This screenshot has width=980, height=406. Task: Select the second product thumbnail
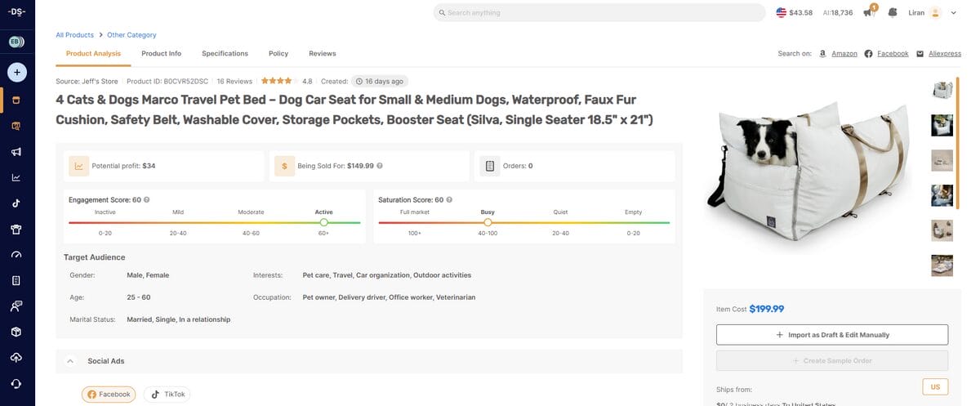(942, 125)
